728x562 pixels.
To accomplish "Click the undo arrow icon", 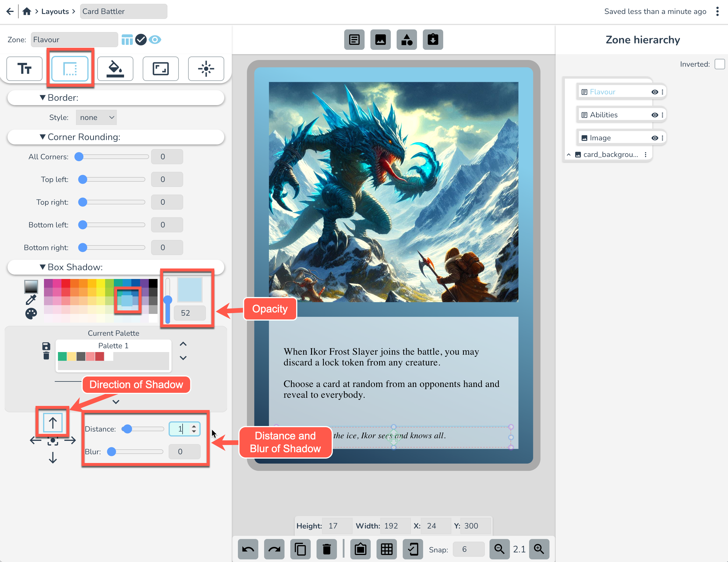I will [248, 549].
